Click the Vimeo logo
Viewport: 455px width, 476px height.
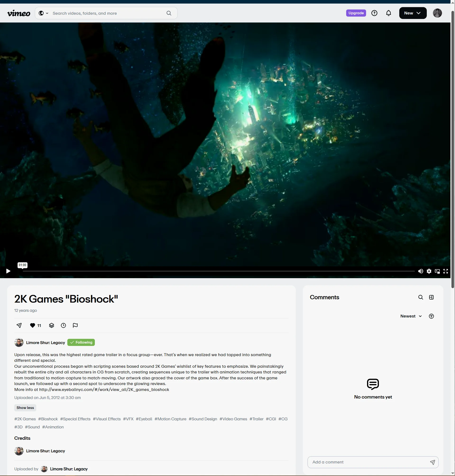pyautogui.click(x=19, y=13)
